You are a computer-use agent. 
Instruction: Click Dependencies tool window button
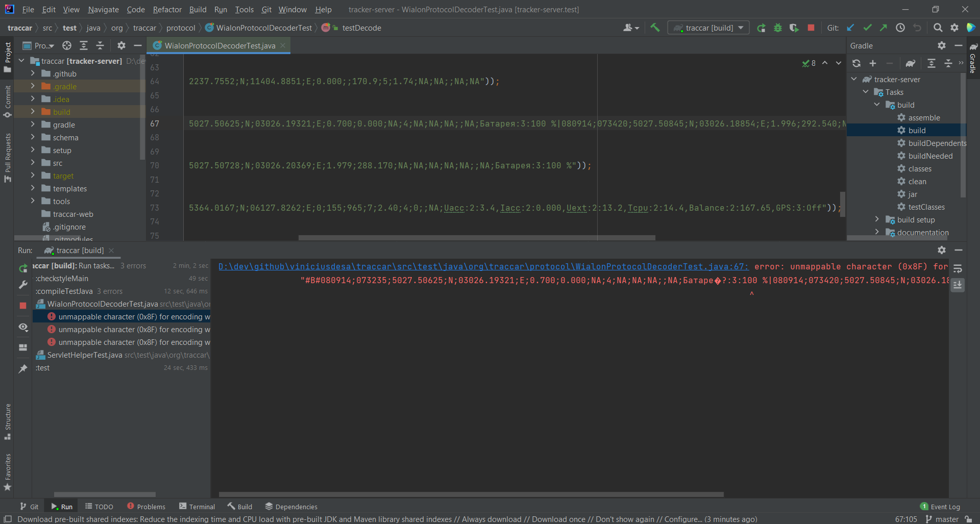pos(291,506)
